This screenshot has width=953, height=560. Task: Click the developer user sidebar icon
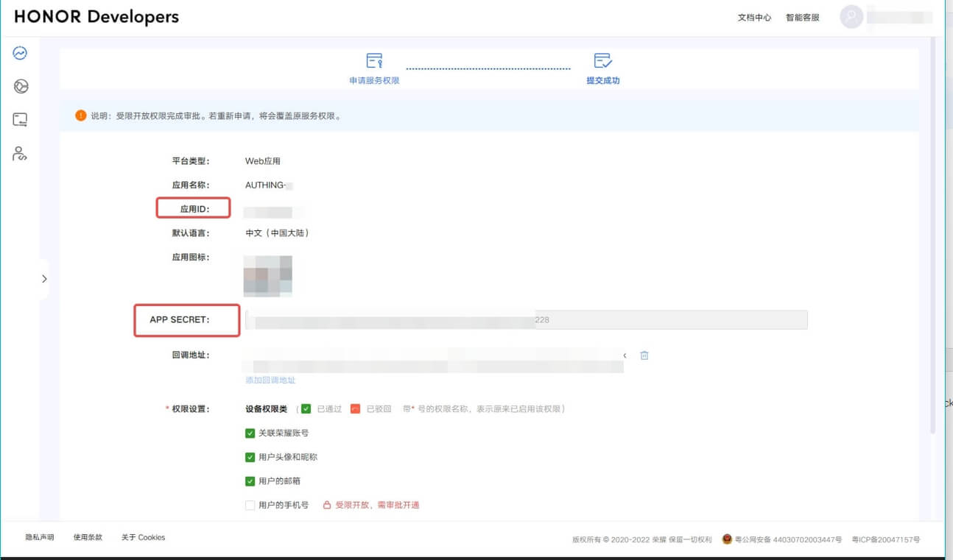click(20, 154)
